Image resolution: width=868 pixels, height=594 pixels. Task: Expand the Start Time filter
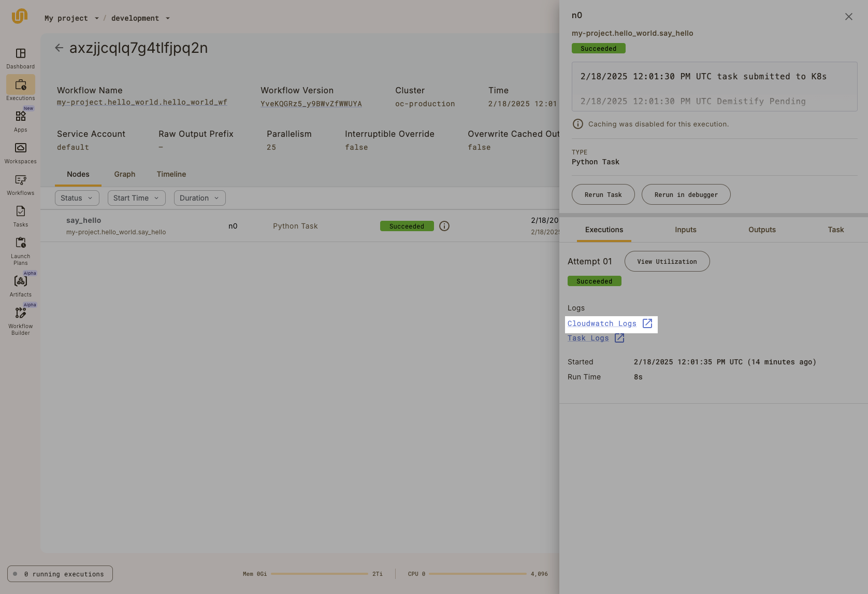(136, 197)
